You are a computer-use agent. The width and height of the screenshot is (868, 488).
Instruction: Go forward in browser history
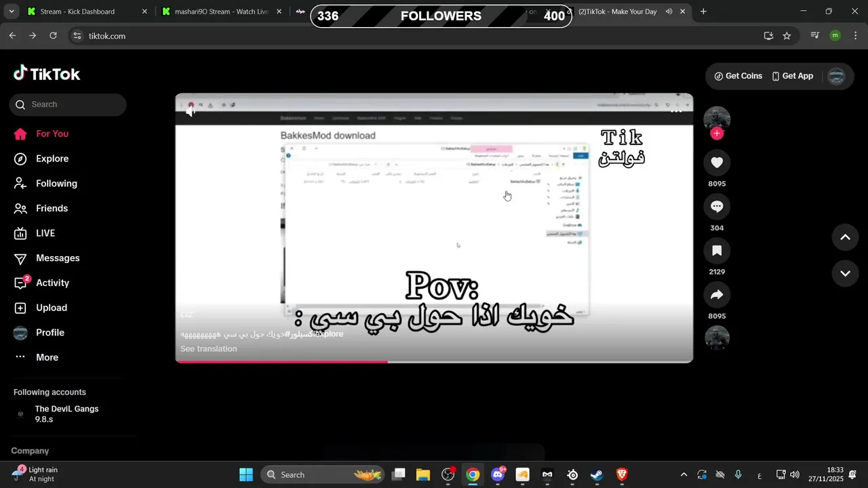coord(33,36)
